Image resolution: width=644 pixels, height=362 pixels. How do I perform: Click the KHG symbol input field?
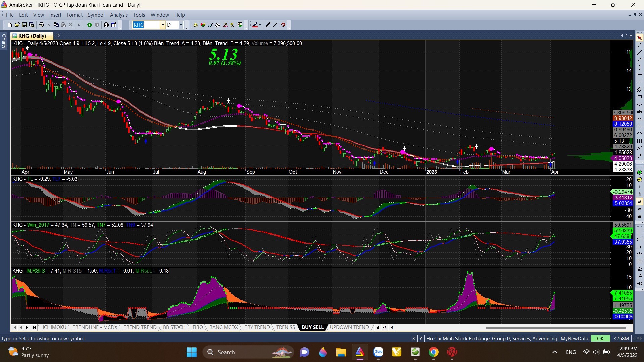146,25
